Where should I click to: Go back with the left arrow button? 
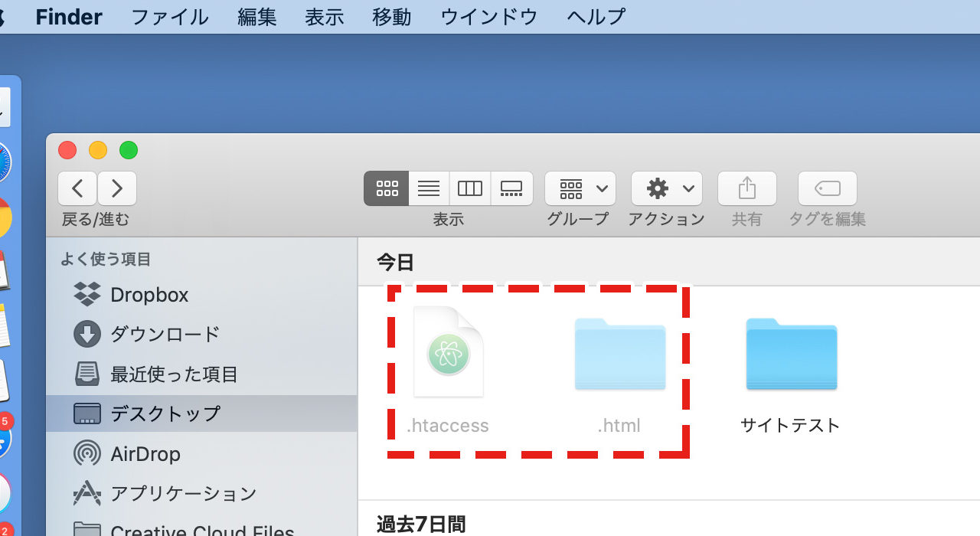point(77,188)
